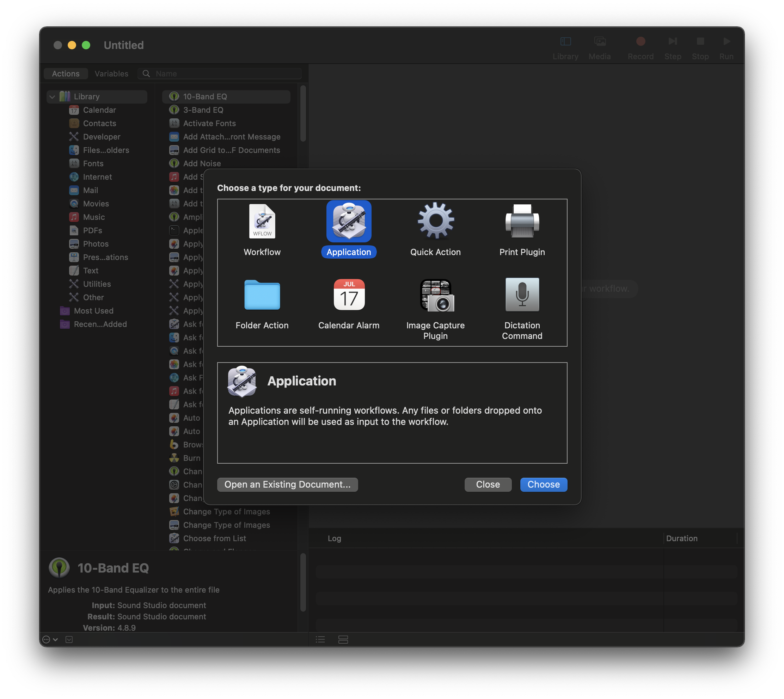Show the log list view icon
Screen dimensions: 784x699
pyautogui.click(x=320, y=639)
